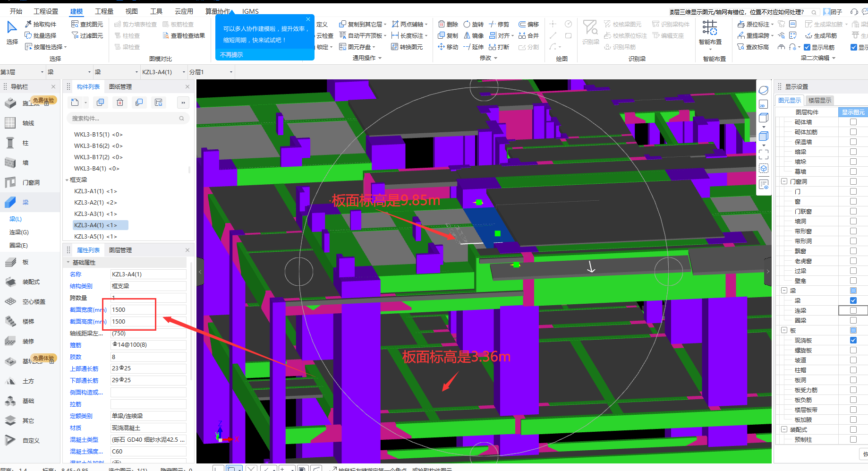Open 查找图元 find element tool
The width and height of the screenshot is (868, 471).
[87, 24]
